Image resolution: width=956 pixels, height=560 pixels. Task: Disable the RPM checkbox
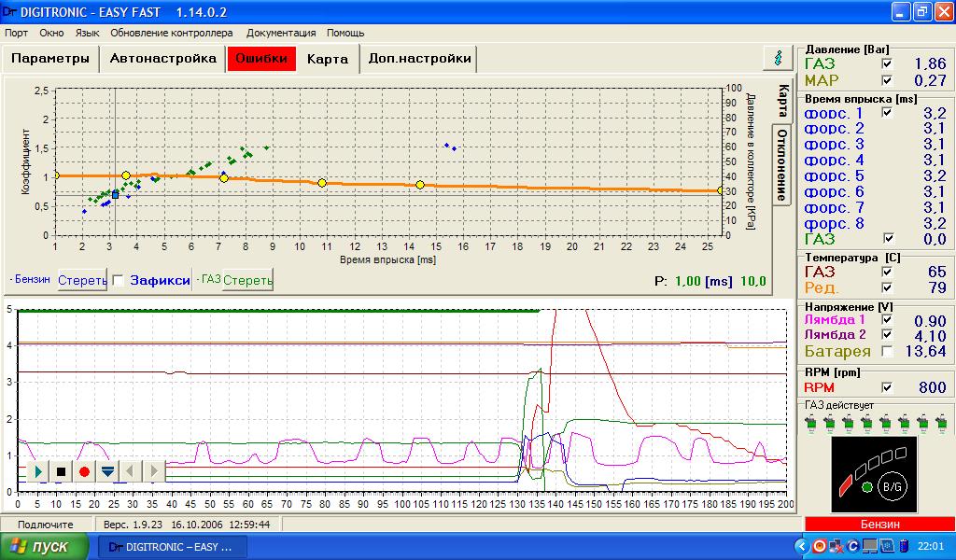click(x=887, y=387)
